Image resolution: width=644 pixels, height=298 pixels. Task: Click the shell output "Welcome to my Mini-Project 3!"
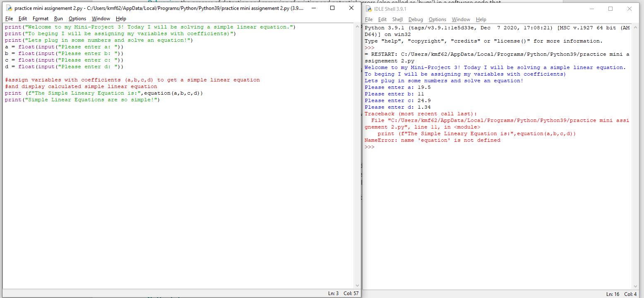(495, 67)
